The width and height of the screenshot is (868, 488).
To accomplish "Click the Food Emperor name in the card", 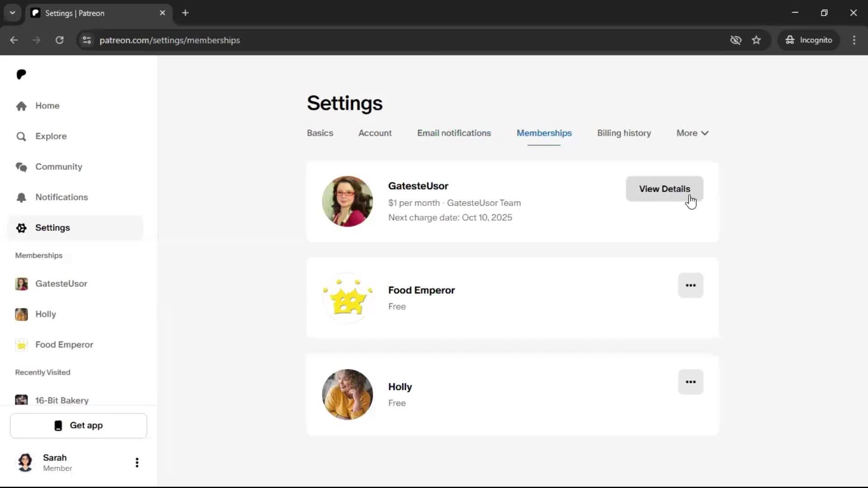I will 421,291.
